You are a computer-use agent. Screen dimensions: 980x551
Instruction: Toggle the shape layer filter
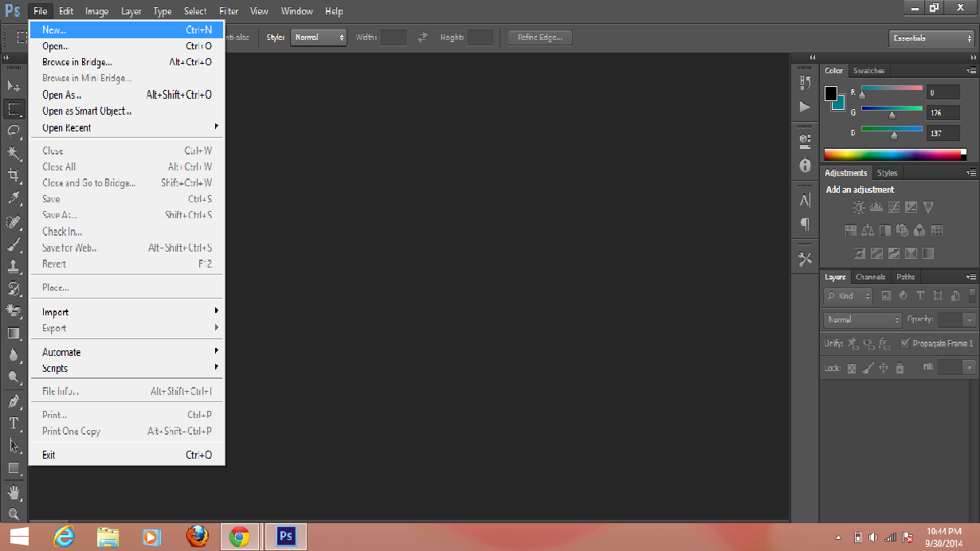(938, 295)
